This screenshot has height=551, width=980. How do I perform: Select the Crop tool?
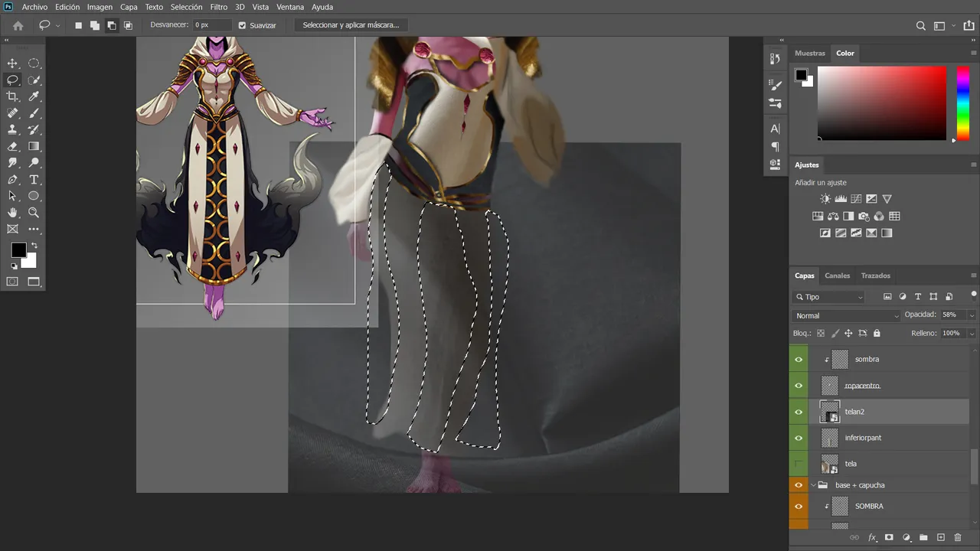(12, 96)
